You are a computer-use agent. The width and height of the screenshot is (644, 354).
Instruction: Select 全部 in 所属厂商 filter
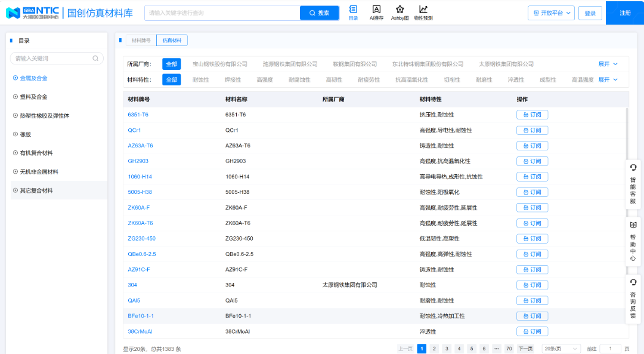[x=171, y=64]
